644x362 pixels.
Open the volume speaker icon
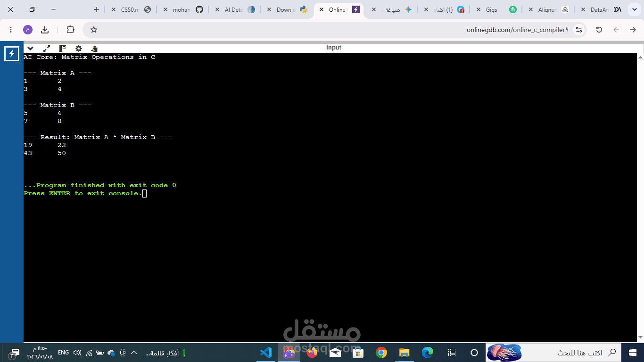click(x=77, y=353)
